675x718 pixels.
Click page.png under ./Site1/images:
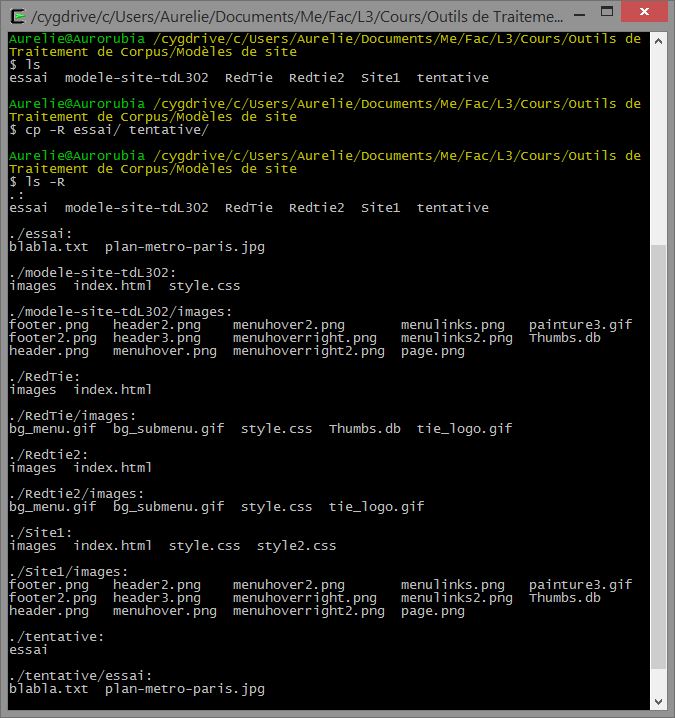pyautogui.click(x=433, y=611)
